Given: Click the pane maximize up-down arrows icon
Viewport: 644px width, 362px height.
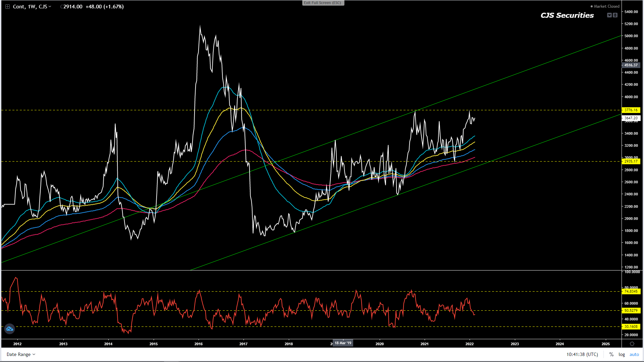Looking at the screenshot, I should [x=615, y=15].
